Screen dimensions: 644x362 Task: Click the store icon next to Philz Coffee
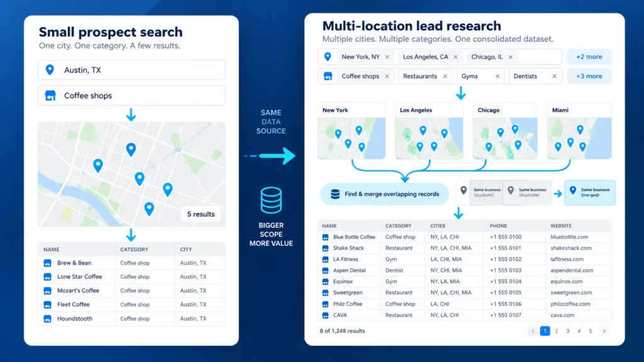pyautogui.click(x=325, y=304)
